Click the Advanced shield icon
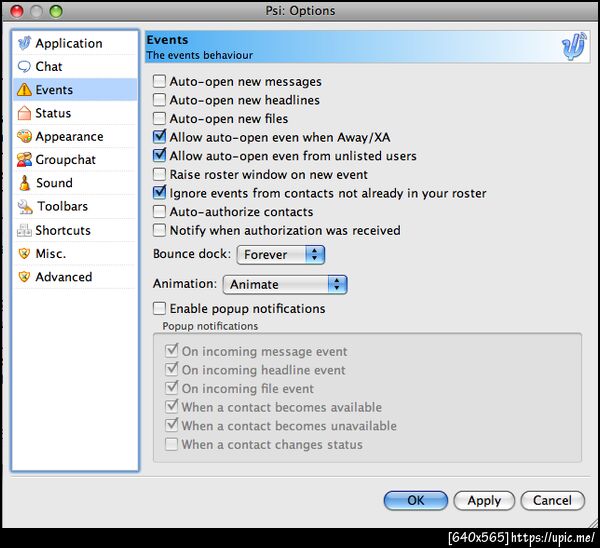Viewport: 600px width, 548px height. 24,277
